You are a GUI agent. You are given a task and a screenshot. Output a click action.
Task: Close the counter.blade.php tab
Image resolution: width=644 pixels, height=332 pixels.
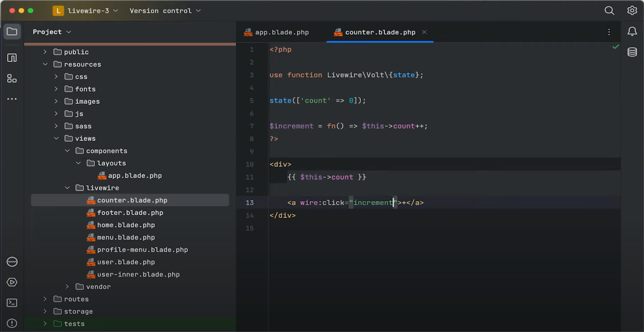pyautogui.click(x=424, y=32)
